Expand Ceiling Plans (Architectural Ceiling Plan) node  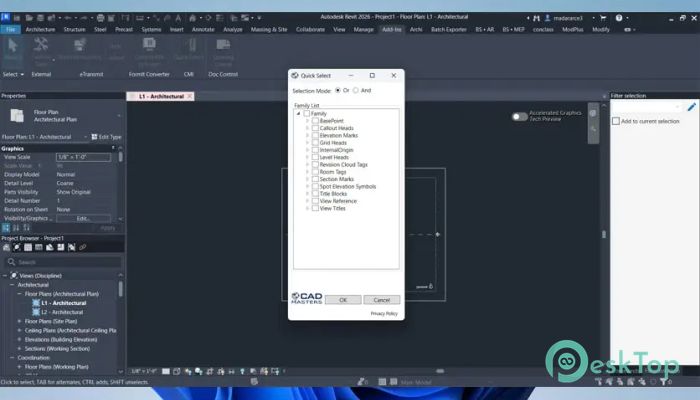[x=19, y=330]
